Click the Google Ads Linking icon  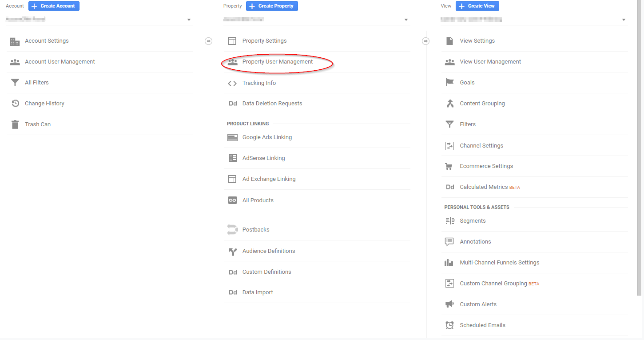click(x=232, y=138)
